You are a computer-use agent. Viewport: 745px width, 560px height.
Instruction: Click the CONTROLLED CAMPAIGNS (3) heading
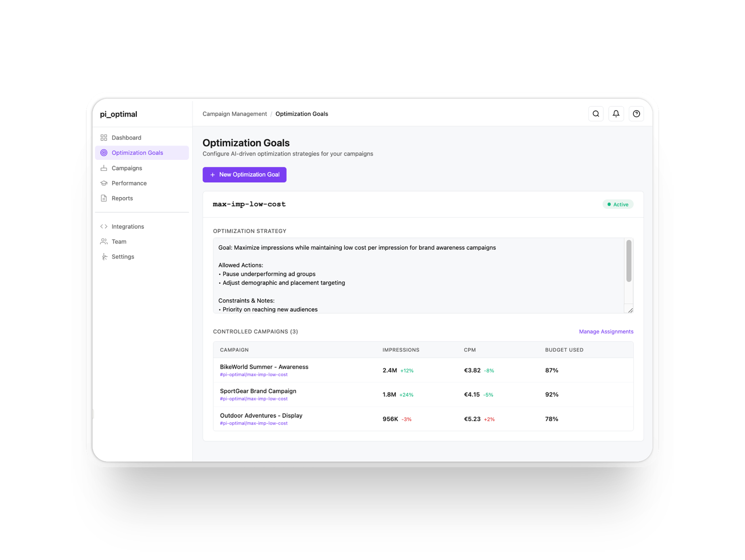click(255, 332)
